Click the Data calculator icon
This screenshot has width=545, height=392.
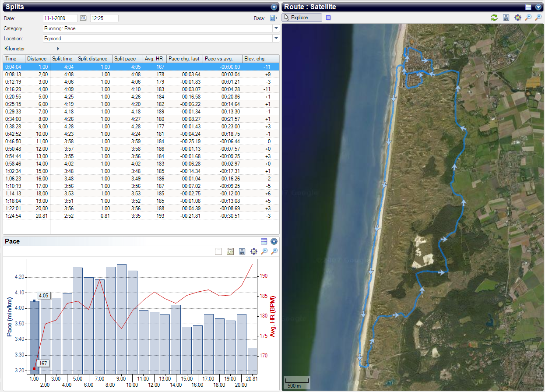click(x=273, y=18)
